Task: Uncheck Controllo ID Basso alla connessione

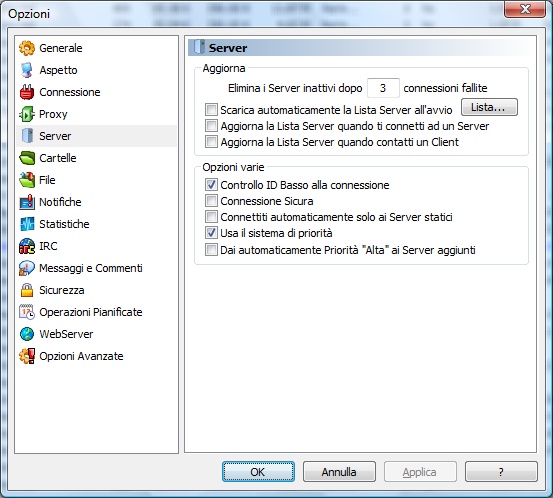Action: coord(211,184)
